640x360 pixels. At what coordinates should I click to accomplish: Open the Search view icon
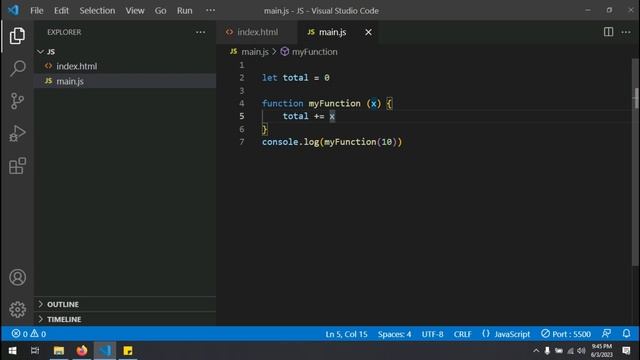point(17,68)
